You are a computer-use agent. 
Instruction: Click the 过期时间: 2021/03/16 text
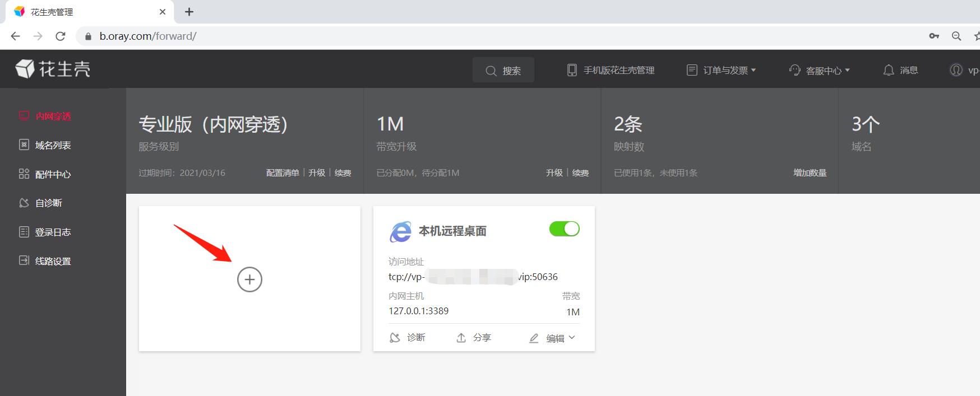point(182,173)
